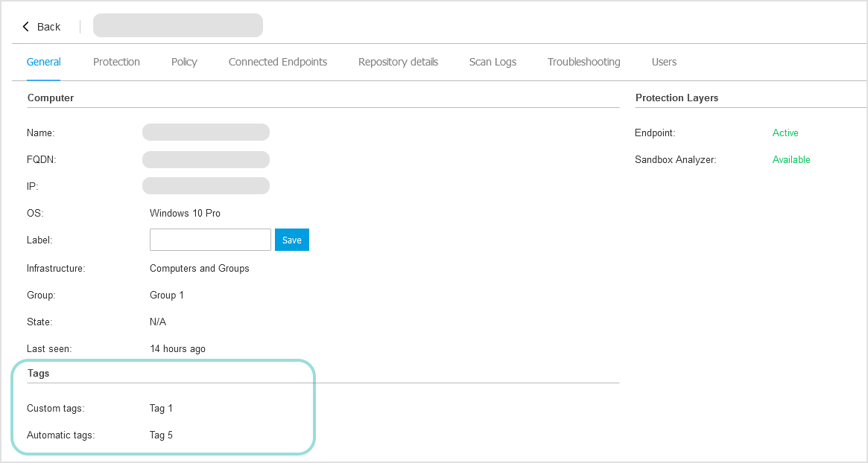The image size is (868, 463).
Task: Click the Tags section heading
Action: [x=38, y=373]
